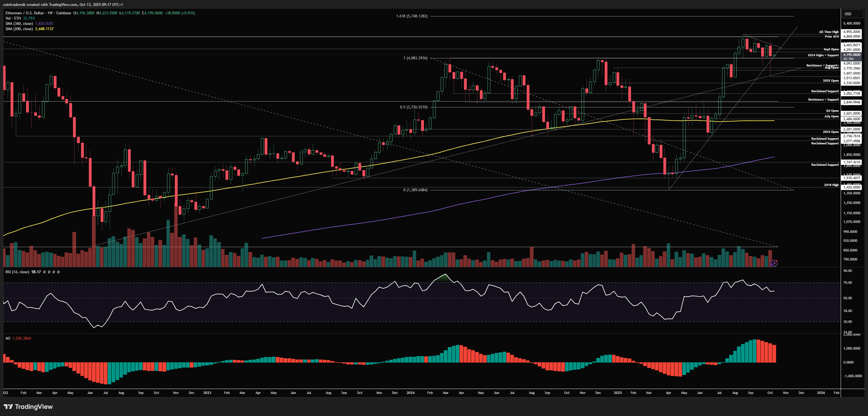Select the SMA (360, close) legend
868x416 pixels.
19,24
